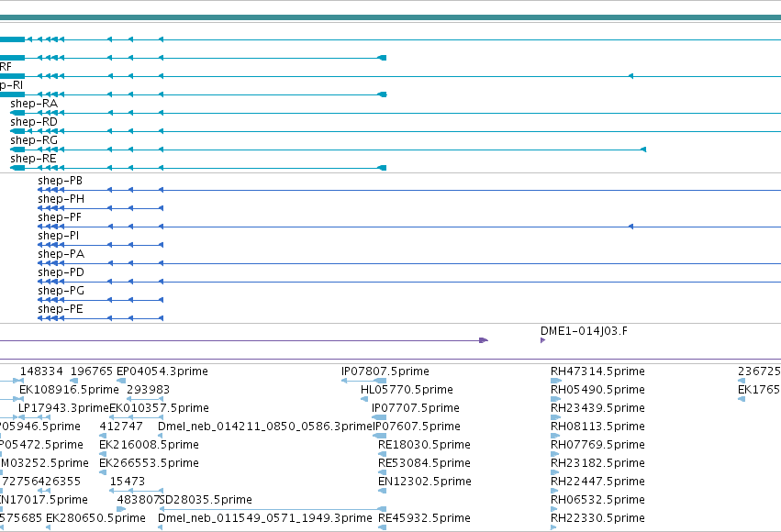Click the RH22447.5prime EST label

[597, 482]
